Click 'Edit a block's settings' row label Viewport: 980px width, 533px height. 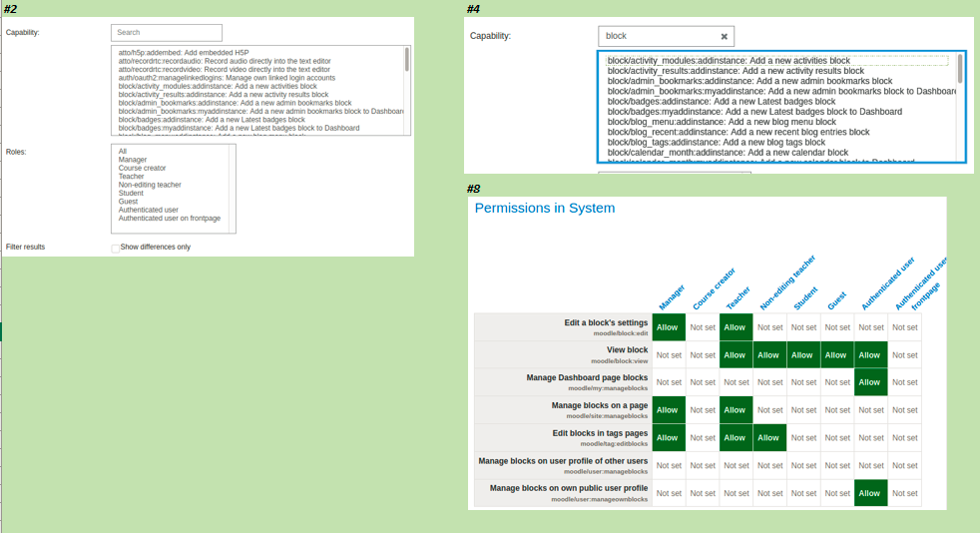click(x=606, y=322)
